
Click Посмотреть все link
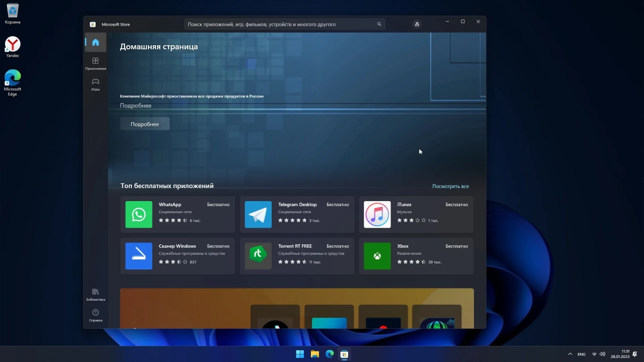tap(450, 186)
